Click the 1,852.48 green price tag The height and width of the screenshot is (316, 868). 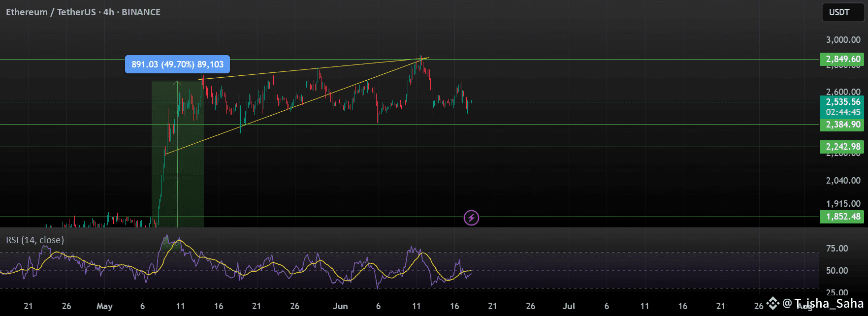pos(843,217)
